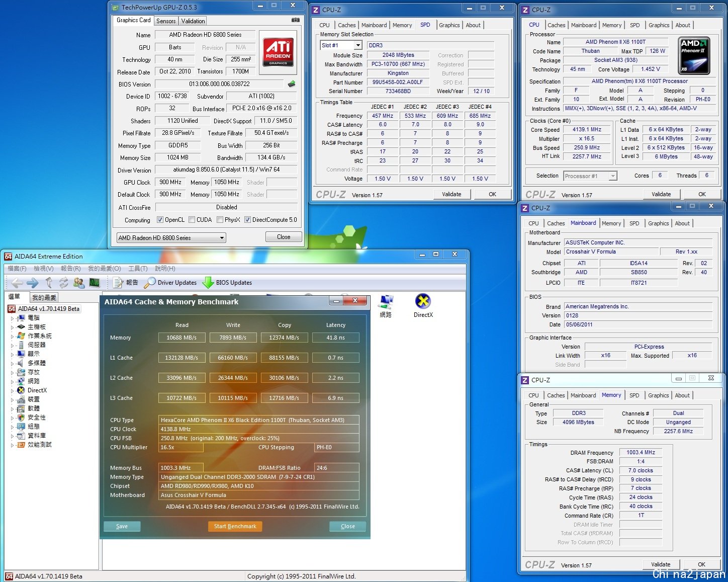Switch to the Sensors tab in GPU-Z
Image resolution: width=728 pixels, height=582 pixels.
click(166, 21)
